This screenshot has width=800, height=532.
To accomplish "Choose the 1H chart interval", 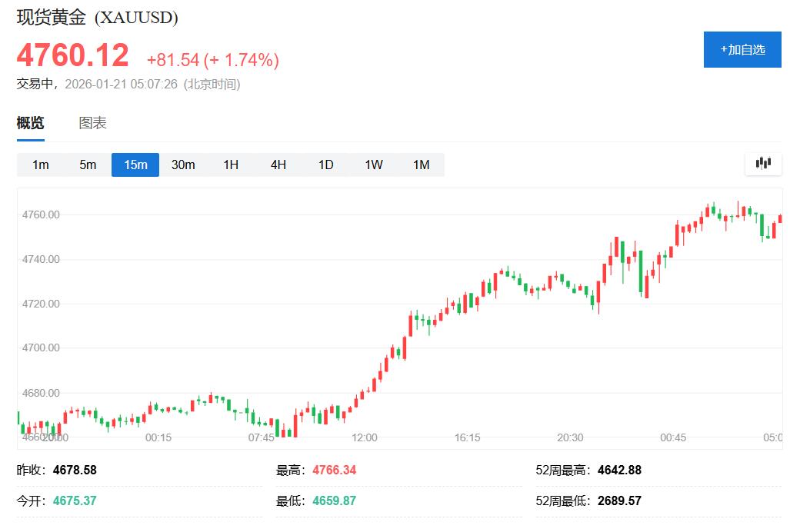I will click(231, 165).
